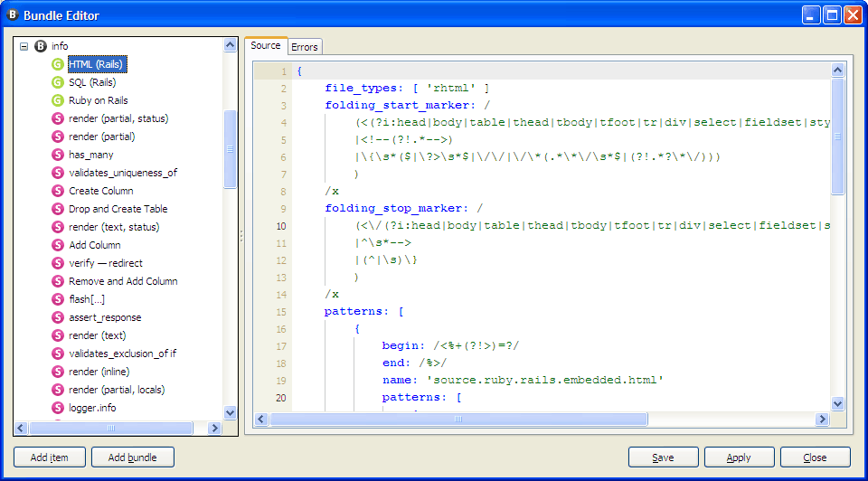Click the pink S icon next to logger.info
The width and height of the screenshot is (868, 481).
(58, 408)
